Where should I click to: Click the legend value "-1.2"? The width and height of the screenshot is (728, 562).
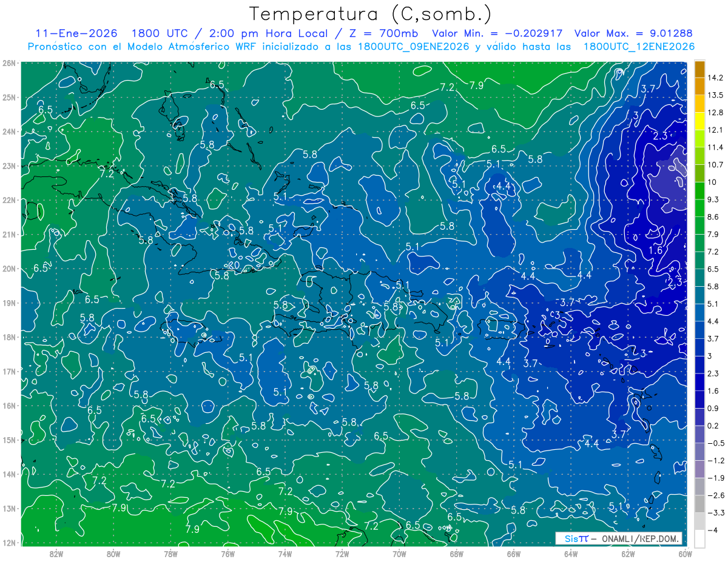pos(715,460)
